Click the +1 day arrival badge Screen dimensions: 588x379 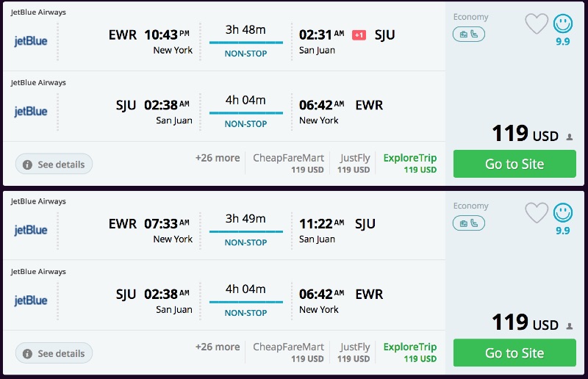click(x=359, y=35)
